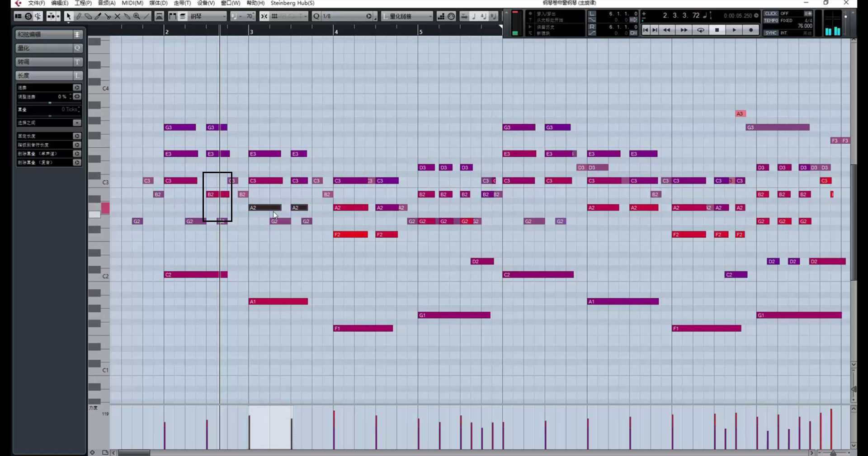
Task: Click the toolbar setup window layout icon
Action: click(x=18, y=16)
